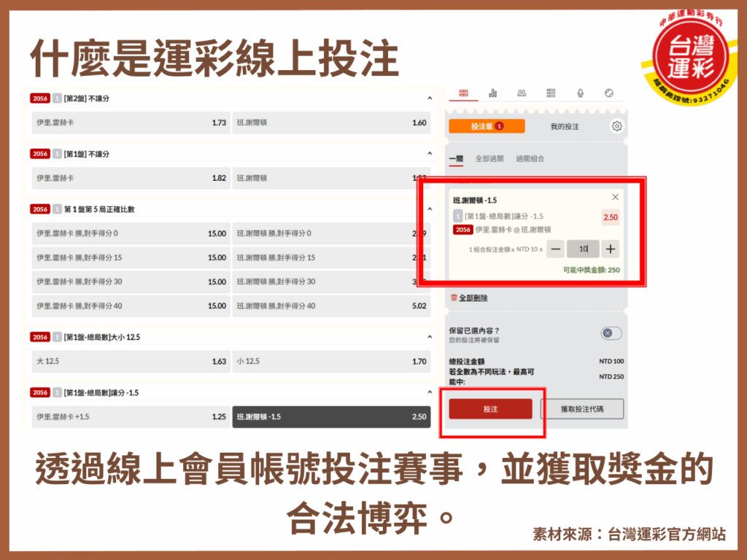747x560 pixels.
Task: Select 伊里.雷赫卡 勝,對手得分 15 odds
Action: pos(131,257)
